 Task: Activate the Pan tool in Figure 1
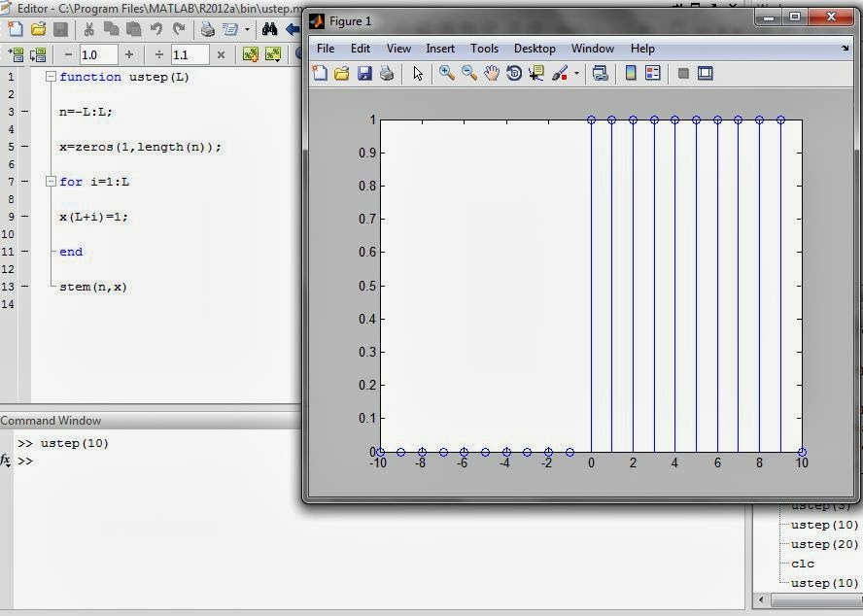[x=493, y=73]
